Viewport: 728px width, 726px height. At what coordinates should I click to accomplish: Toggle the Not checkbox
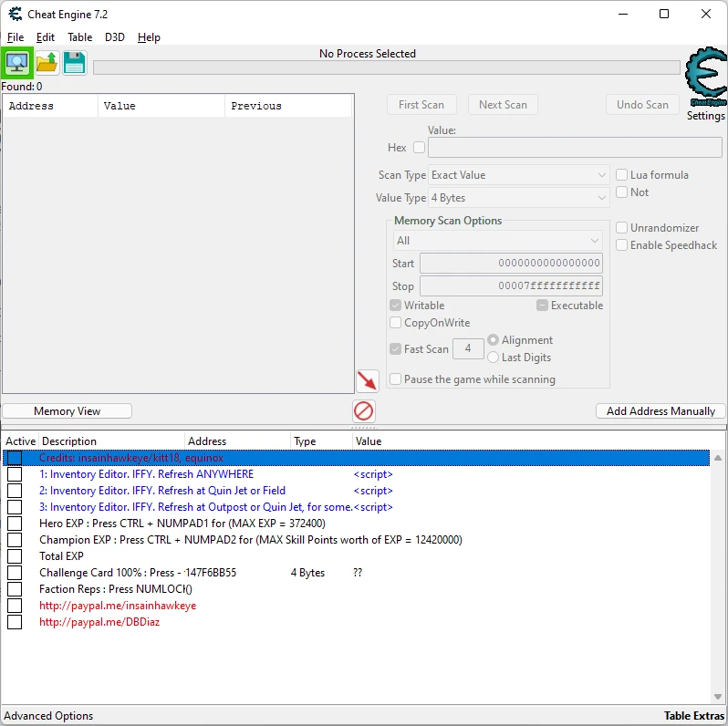click(621, 192)
